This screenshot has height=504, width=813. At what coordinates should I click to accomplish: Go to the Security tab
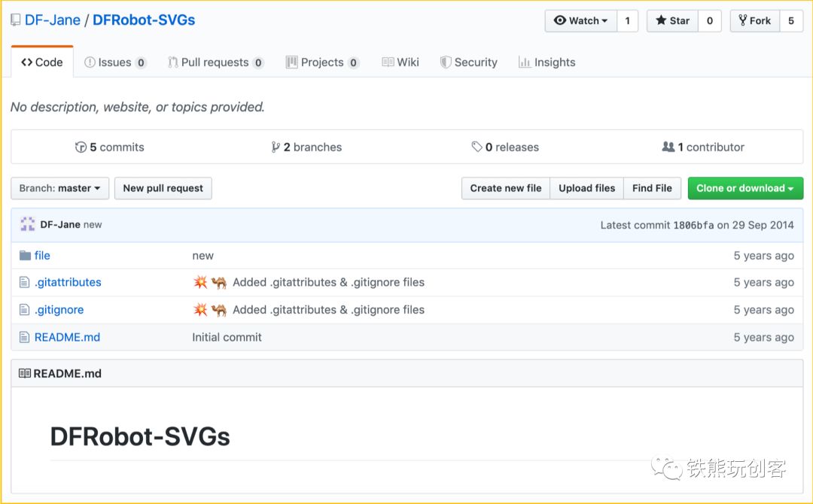(469, 62)
